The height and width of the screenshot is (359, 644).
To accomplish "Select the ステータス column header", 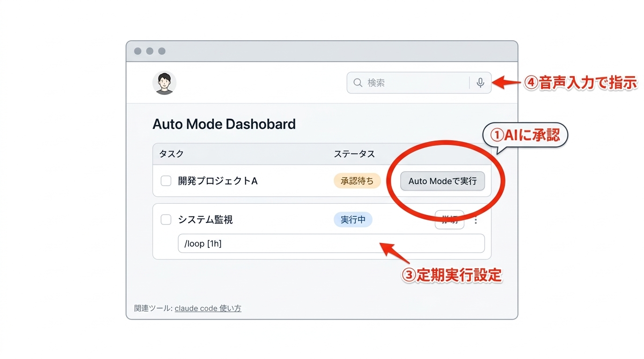I will point(354,154).
